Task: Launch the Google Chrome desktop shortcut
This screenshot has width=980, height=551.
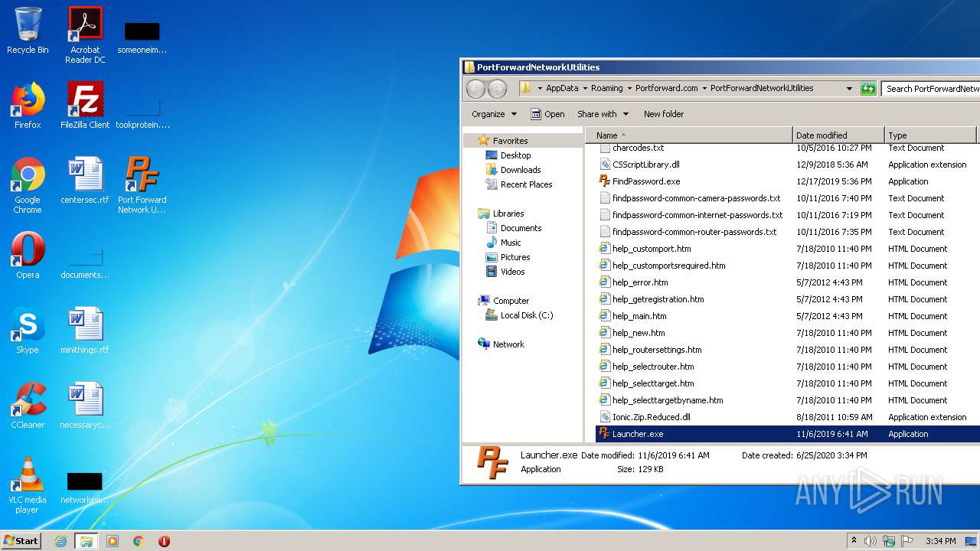Action: click(28, 185)
